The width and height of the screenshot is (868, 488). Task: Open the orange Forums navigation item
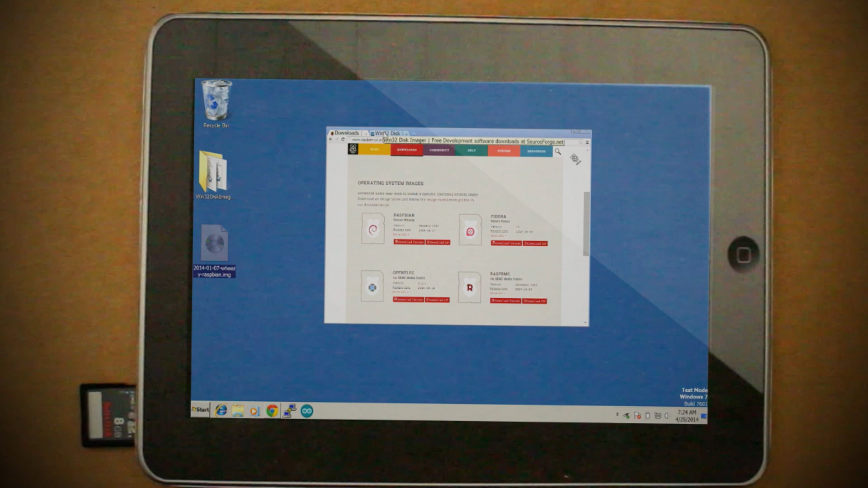(504, 151)
